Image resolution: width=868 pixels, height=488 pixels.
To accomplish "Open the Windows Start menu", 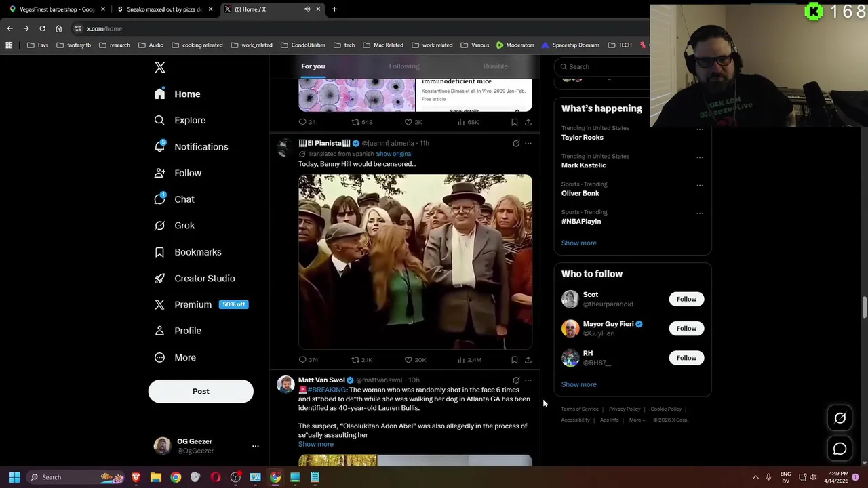I will pyautogui.click(x=14, y=477).
